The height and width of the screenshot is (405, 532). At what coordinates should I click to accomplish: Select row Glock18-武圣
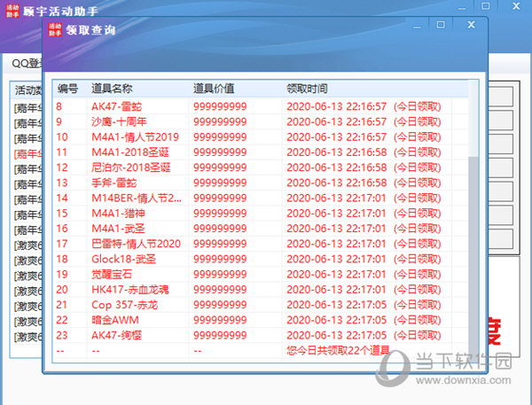coord(261,259)
